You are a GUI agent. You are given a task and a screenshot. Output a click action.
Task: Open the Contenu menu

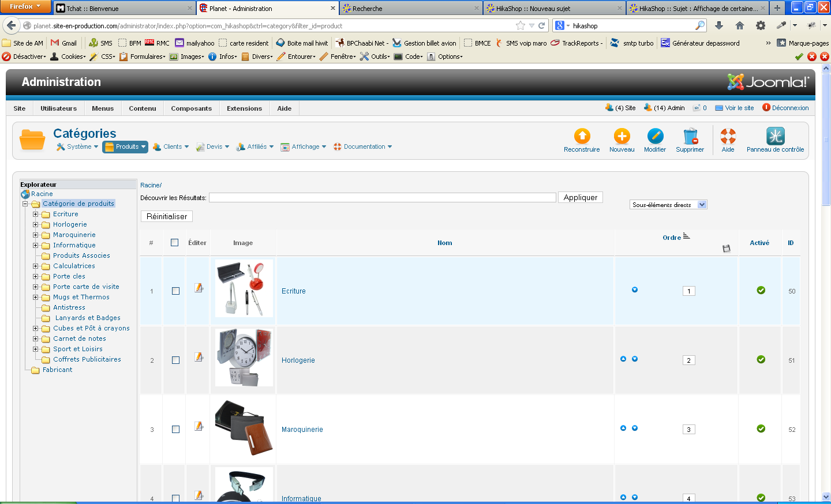tap(143, 108)
